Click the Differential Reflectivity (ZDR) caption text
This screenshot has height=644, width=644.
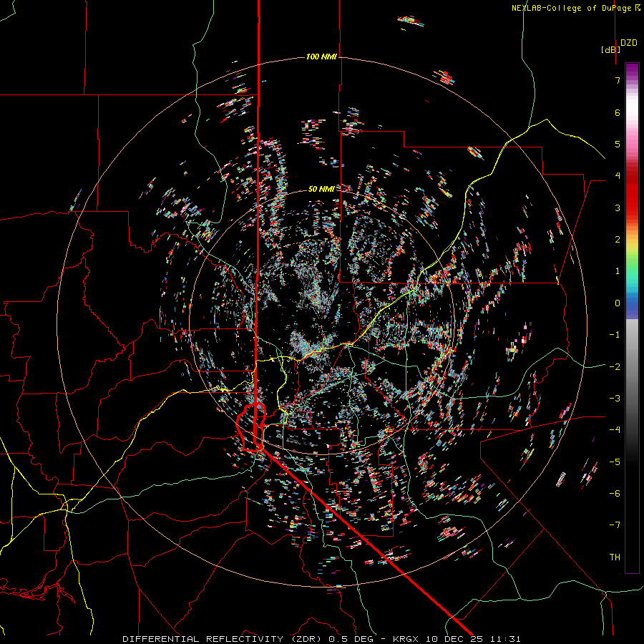[x=223, y=639]
